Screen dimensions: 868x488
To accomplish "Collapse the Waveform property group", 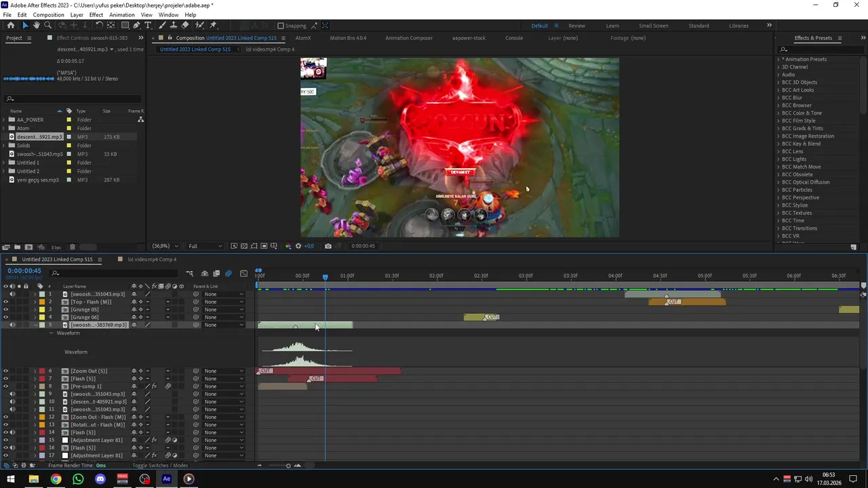I will 51,333.
